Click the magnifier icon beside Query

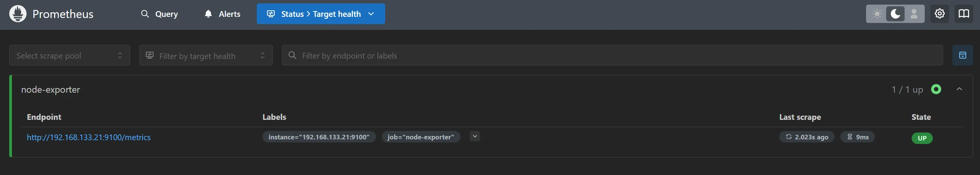click(145, 14)
